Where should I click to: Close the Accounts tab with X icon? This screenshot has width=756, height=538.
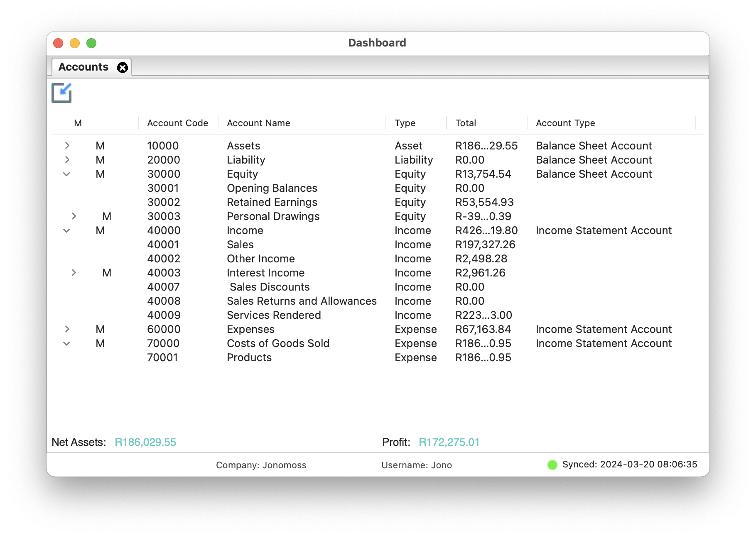pyautogui.click(x=123, y=67)
